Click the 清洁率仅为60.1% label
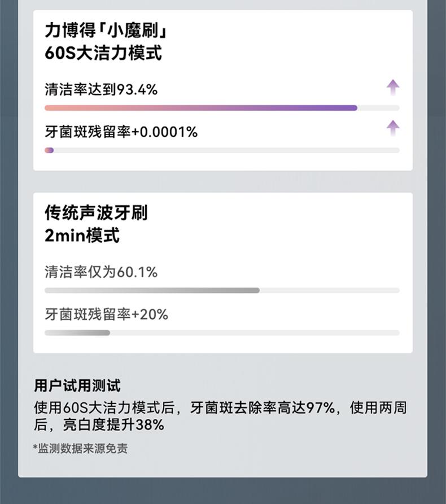The height and width of the screenshot is (504, 446). [101, 272]
